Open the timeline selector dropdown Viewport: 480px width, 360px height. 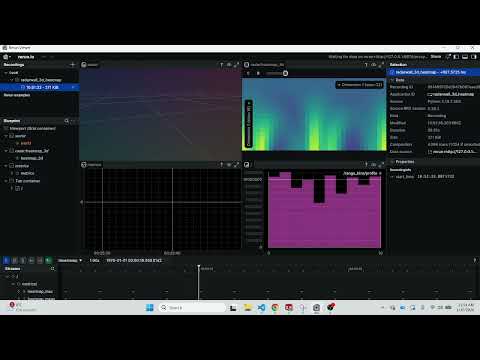tap(70, 260)
